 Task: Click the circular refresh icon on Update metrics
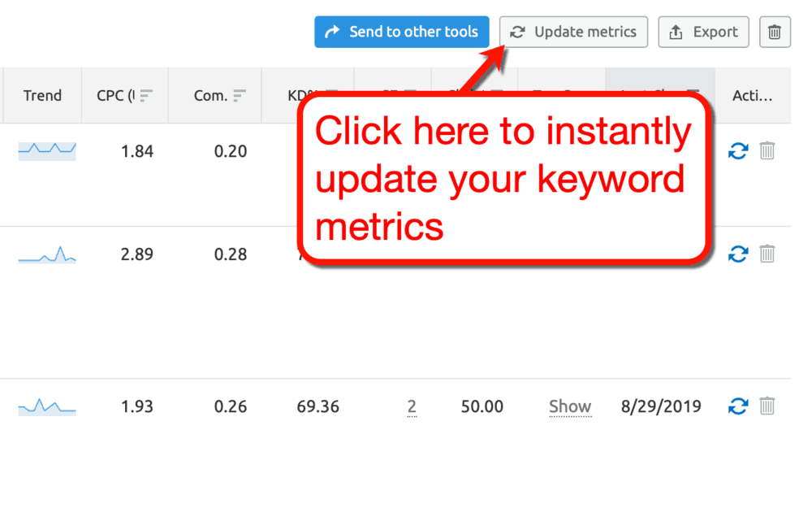[518, 32]
